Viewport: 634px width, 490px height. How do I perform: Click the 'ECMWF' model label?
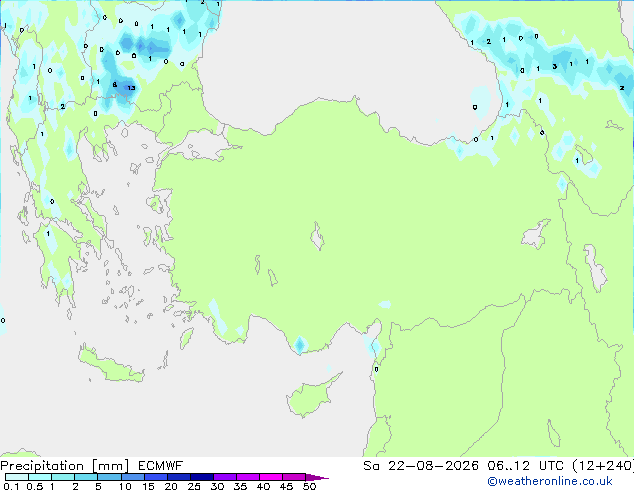160,466
